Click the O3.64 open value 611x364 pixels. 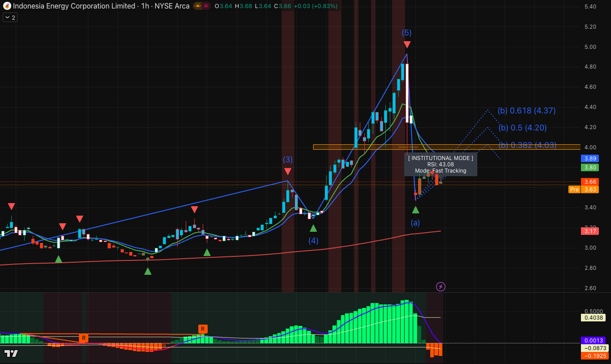(223, 6)
